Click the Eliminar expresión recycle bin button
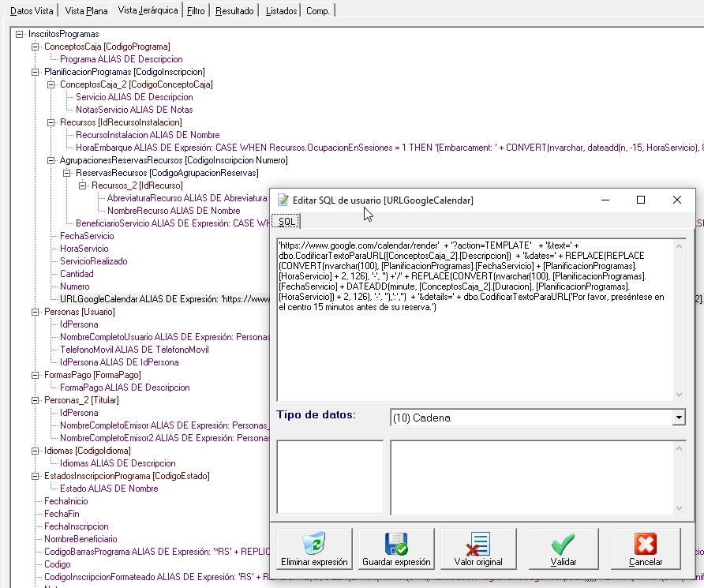Screen dimensions: 704x588 point(314,549)
